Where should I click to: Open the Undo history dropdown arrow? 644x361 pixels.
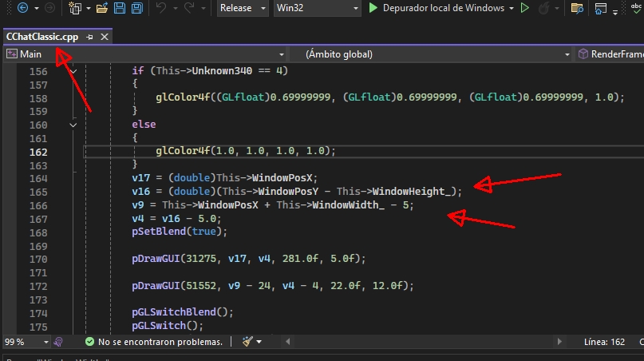tap(176, 8)
